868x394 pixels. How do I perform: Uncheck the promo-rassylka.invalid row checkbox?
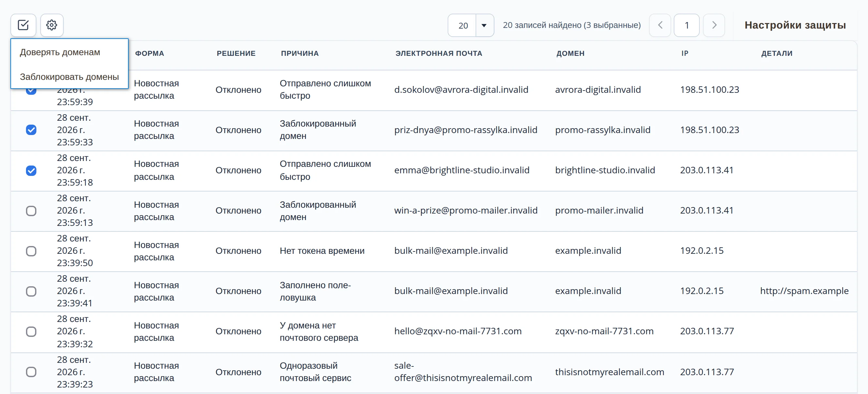31,130
